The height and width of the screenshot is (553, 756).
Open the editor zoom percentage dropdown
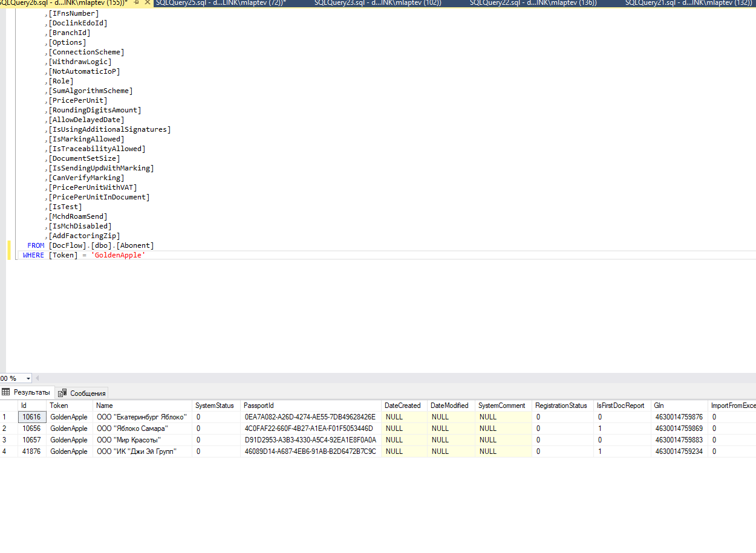click(28, 378)
